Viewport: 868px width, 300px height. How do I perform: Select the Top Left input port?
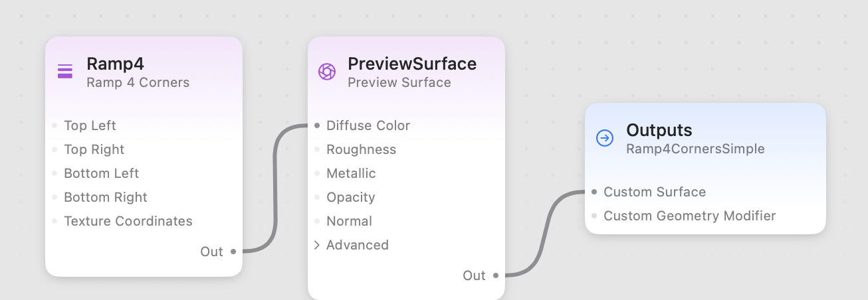click(54, 125)
